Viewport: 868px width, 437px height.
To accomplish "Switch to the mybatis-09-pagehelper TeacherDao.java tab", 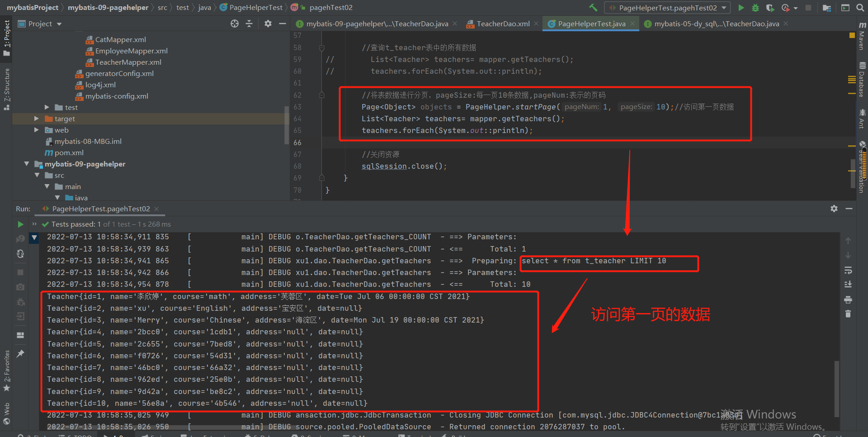I will point(377,24).
